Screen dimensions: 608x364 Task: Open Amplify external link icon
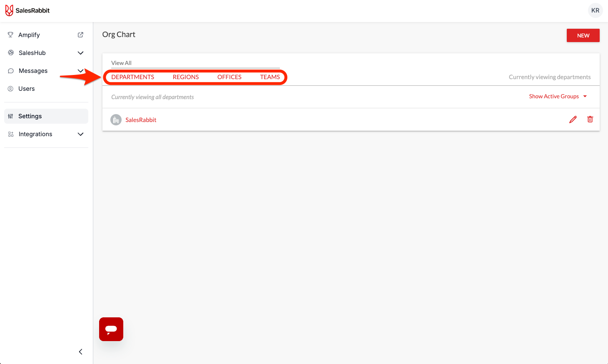[80, 35]
